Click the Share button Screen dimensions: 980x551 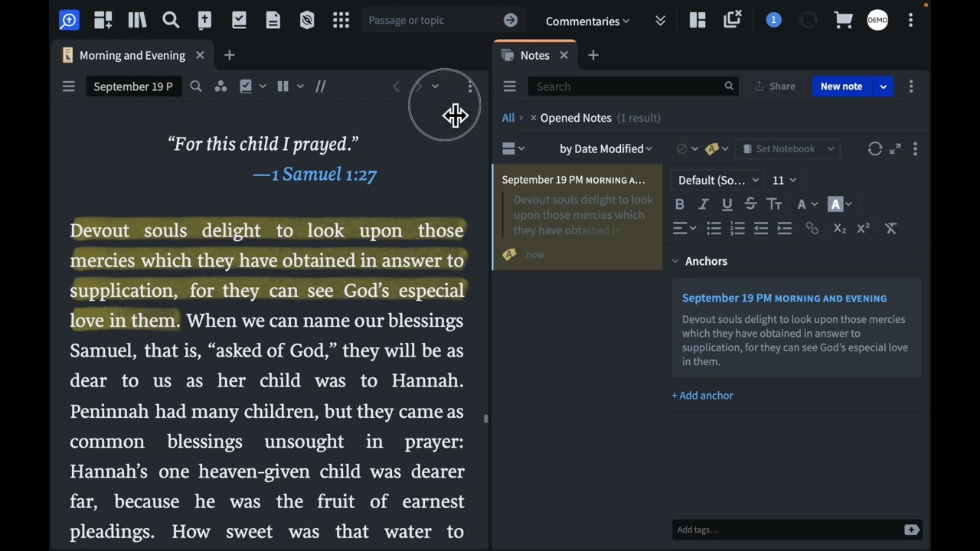[x=775, y=86]
